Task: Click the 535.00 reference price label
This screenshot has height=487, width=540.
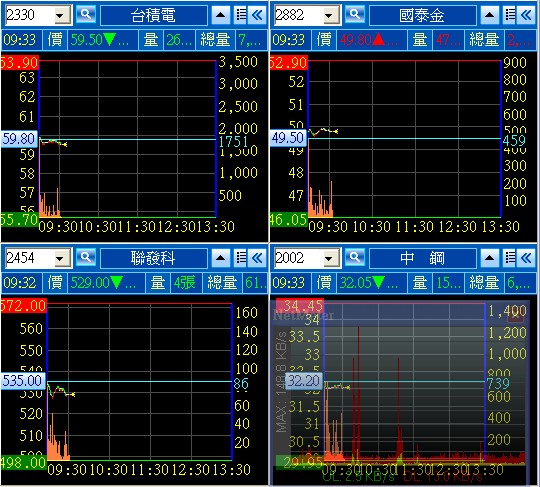Action: (x=22, y=381)
